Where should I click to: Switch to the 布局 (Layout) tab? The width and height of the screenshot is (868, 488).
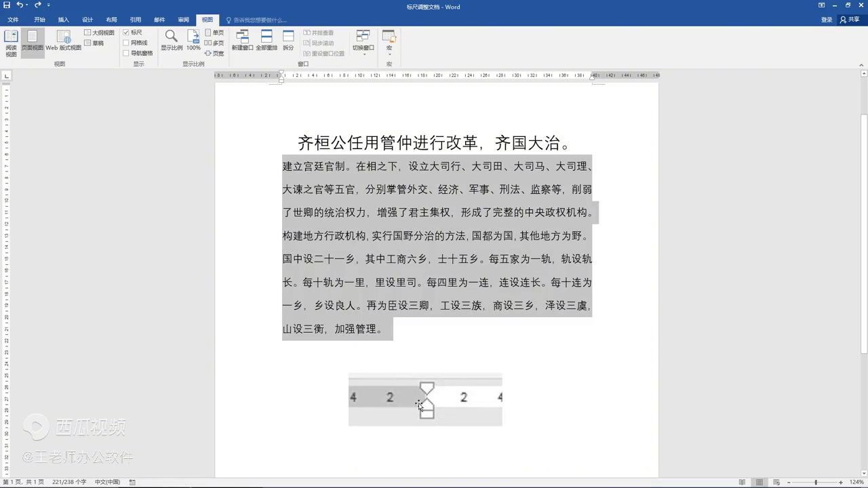[111, 20]
